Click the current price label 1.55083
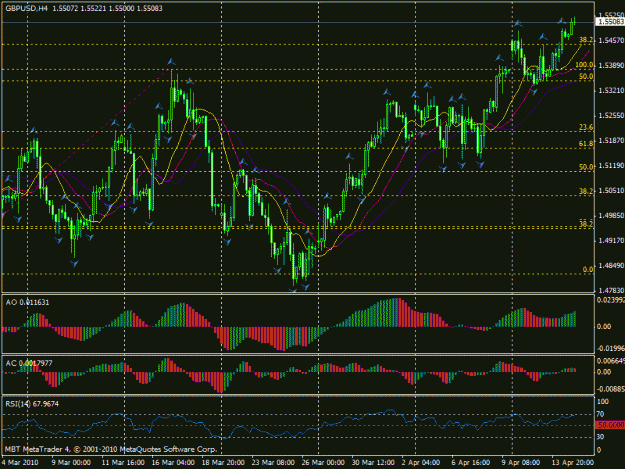The image size is (625, 469). point(610,22)
